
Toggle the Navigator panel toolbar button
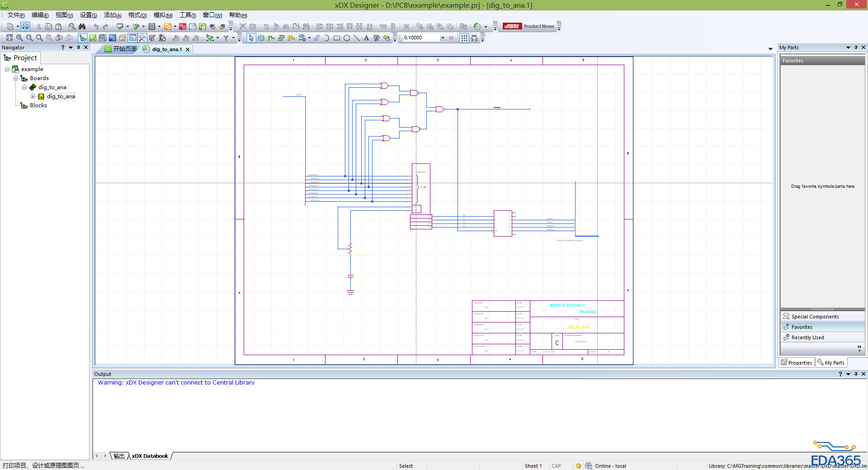[83, 38]
